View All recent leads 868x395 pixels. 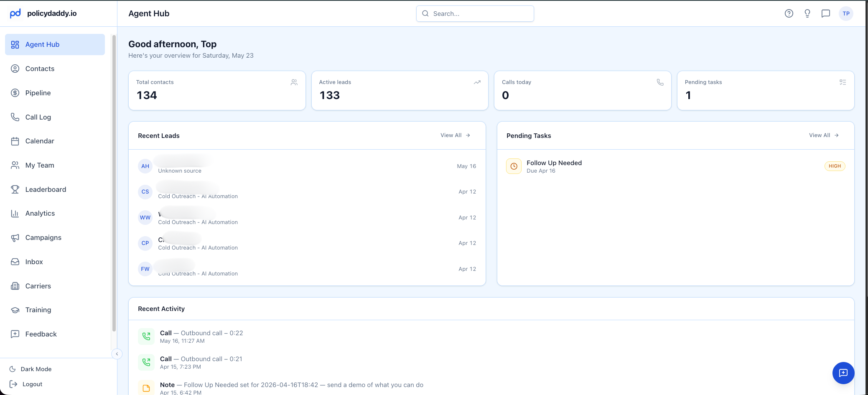[x=455, y=135]
